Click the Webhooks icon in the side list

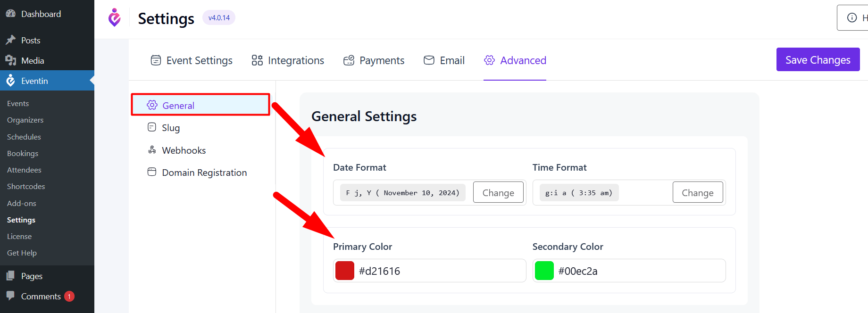(152, 150)
